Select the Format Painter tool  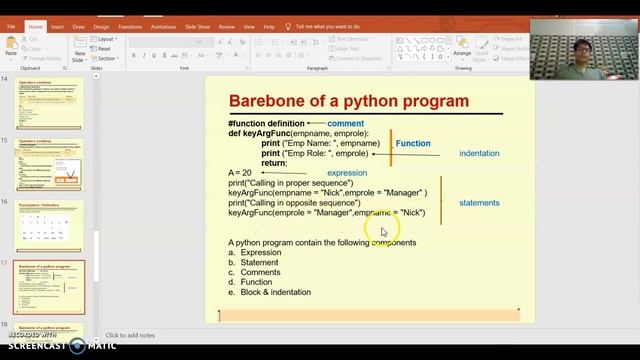click(41, 58)
